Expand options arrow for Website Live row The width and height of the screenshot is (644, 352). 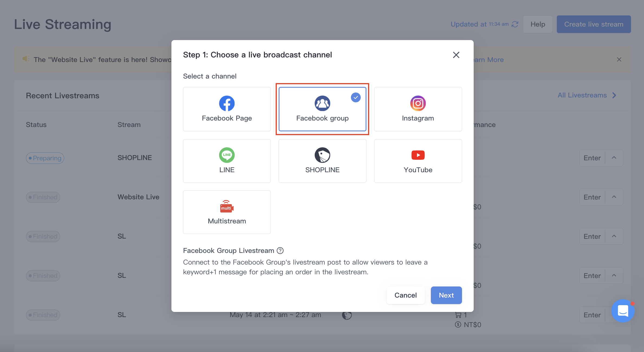(x=614, y=197)
